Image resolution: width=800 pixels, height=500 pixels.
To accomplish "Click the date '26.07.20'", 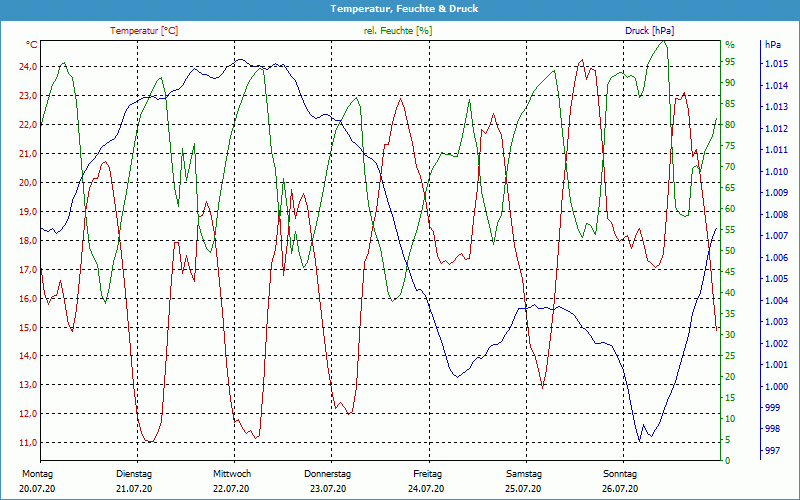I will [620, 489].
